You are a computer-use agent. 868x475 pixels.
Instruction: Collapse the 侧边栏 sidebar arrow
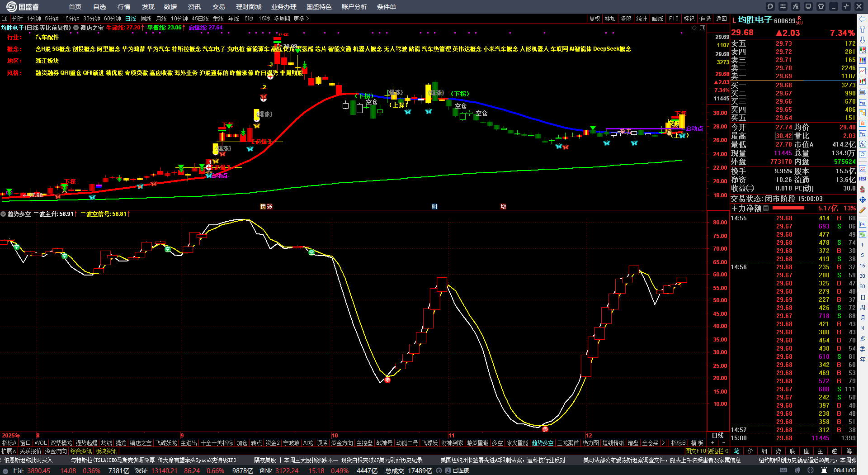click(726, 451)
